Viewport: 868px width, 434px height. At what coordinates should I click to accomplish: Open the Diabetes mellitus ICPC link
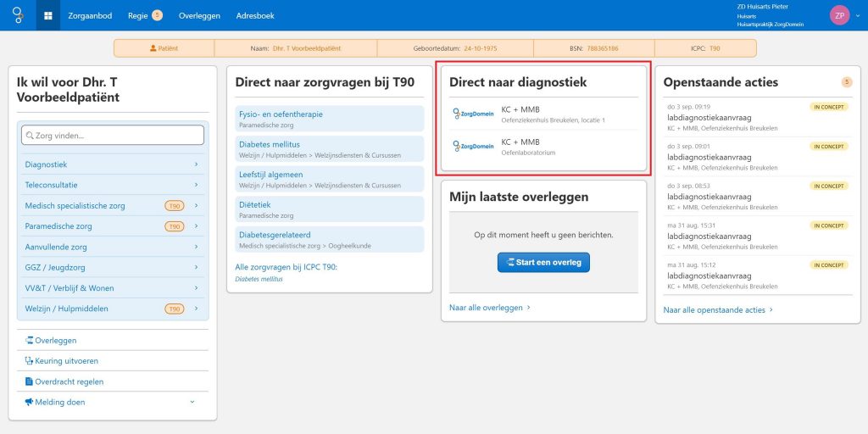click(x=259, y=279)
